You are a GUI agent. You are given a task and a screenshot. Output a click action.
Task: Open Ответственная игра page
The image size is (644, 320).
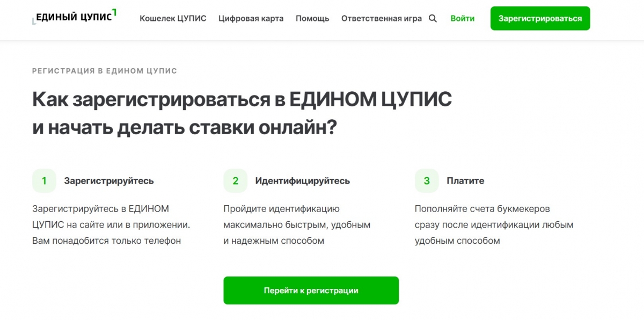[382, 18]
